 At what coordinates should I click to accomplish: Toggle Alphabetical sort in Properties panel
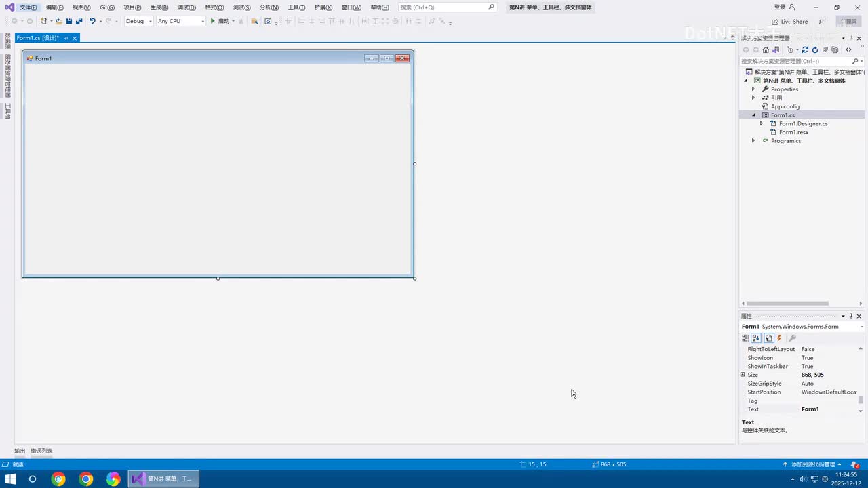756,338
